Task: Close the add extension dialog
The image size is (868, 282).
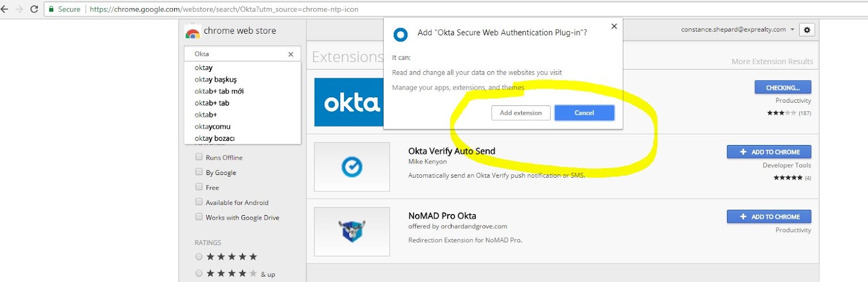Action: click(614, 26)
